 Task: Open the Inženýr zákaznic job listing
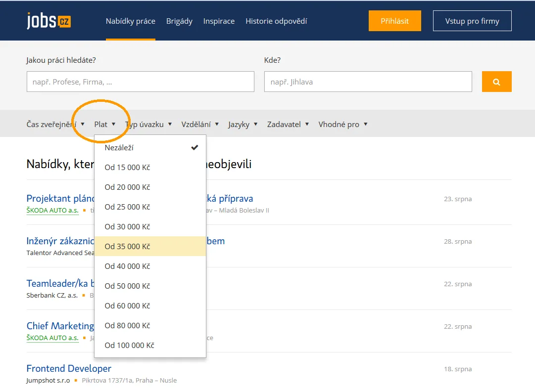[60, 241]
